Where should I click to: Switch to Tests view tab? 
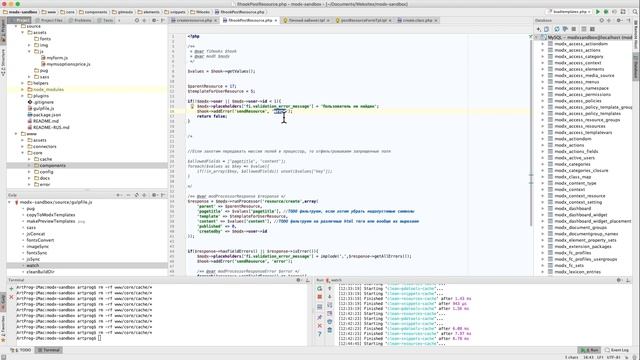[x=105, y=20]
